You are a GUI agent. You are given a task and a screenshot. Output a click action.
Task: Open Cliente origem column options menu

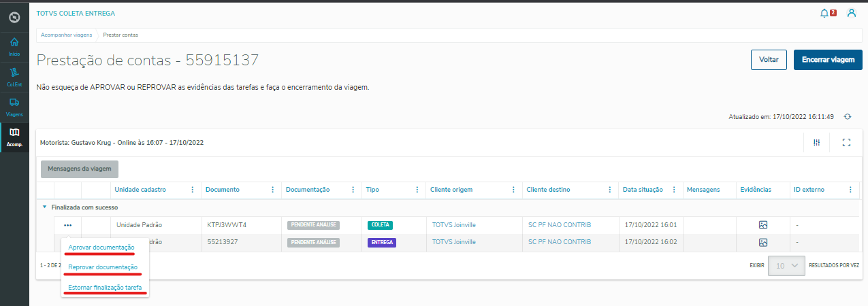[513, 190]
